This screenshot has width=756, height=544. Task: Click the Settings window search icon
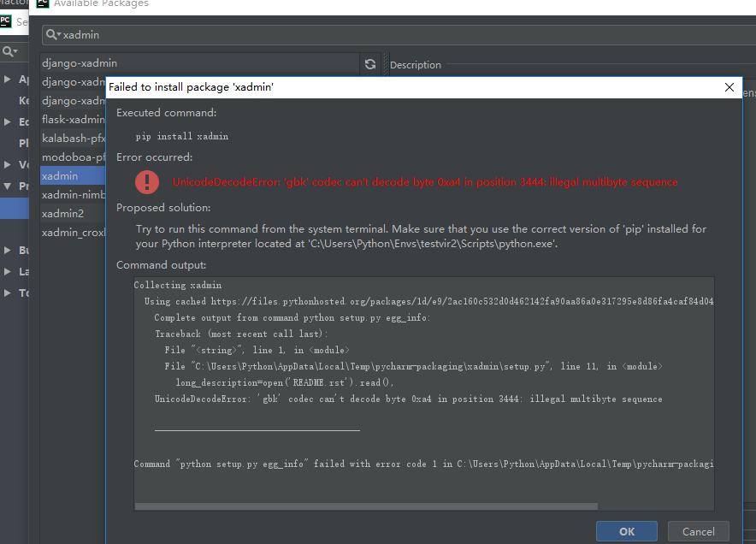(x=9, y=51)
